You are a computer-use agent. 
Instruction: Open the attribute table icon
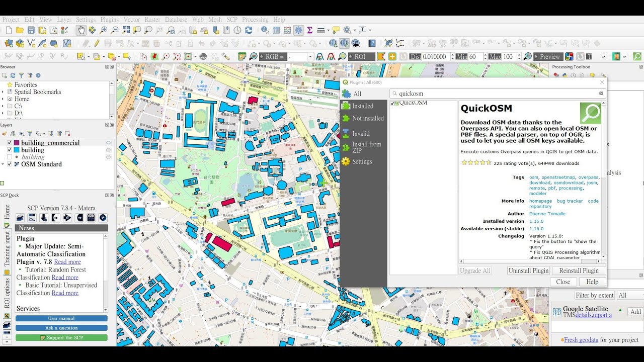pyautogui.click(x=276, y=30)
